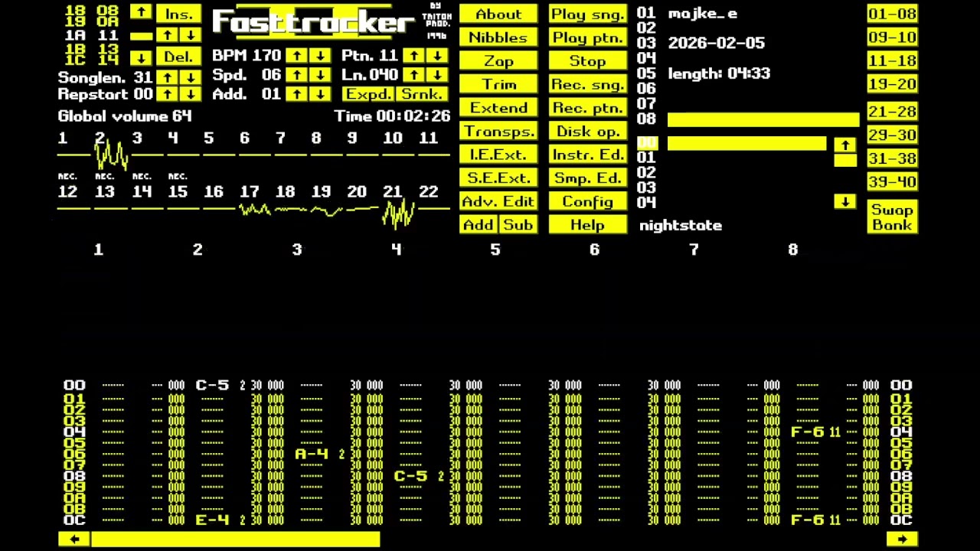The height and width of the screenshot is (551, 980).
Task: Open the Instr. Ed. instrument editor
Action: (588, 155)
